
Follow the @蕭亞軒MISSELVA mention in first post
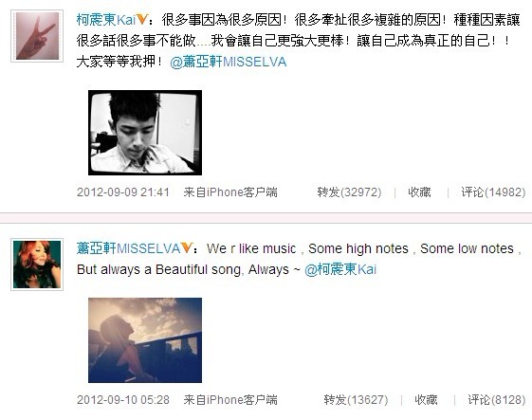point(229,62)
